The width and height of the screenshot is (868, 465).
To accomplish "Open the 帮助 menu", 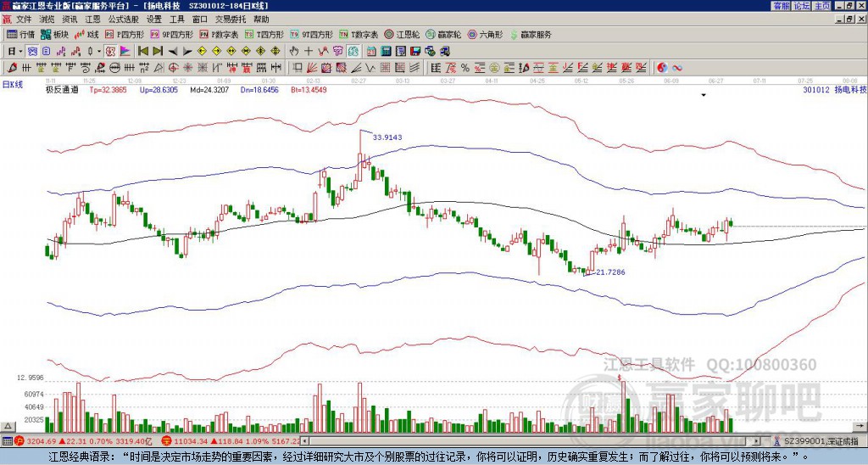I will tap(261, 20).
